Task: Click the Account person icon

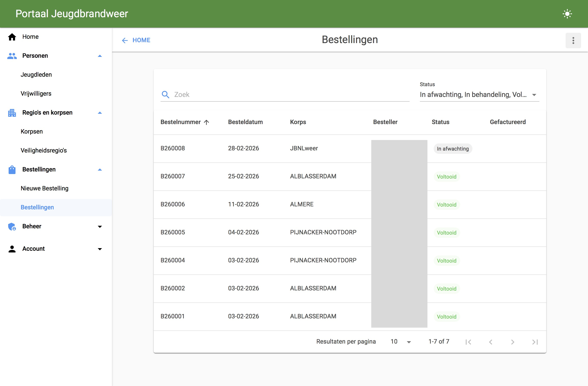Action: pos(12,249)
